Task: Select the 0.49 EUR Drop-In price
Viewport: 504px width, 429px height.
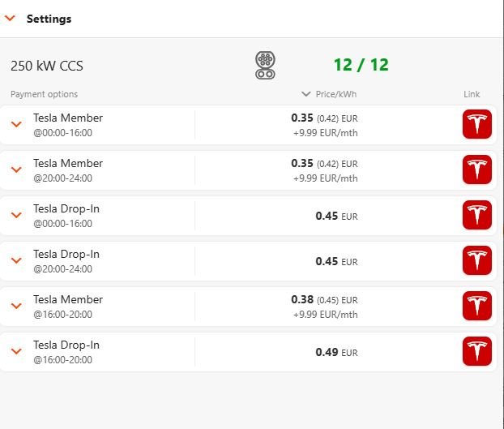Action: 336,352
